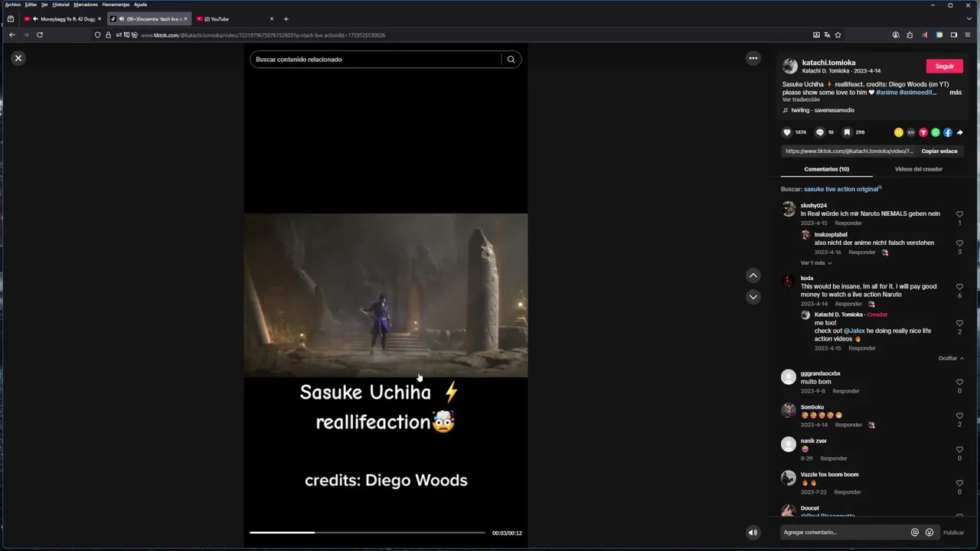Seek video using progress bar
Image resolution: width=980 pixels, height=551 pixels.
pyautogui.click(x=367, y=533)
